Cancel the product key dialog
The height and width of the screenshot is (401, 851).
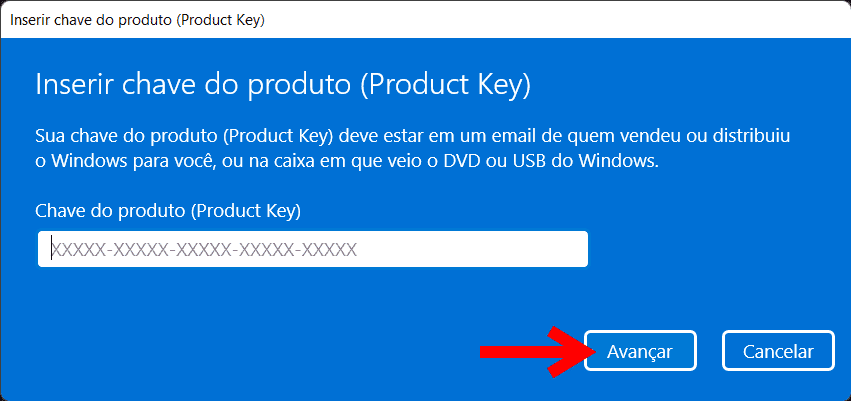coord(778,351)
